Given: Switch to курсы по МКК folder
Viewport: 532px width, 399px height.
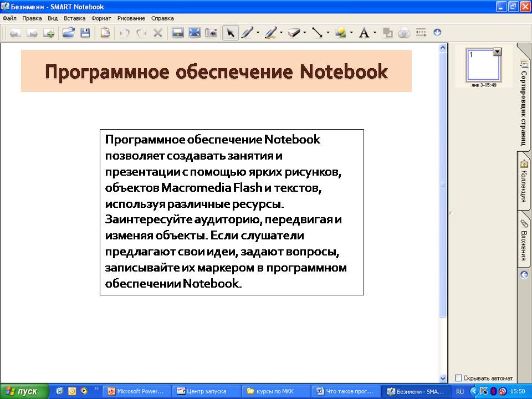Looking at the screenshot, I should click(276, 391).
